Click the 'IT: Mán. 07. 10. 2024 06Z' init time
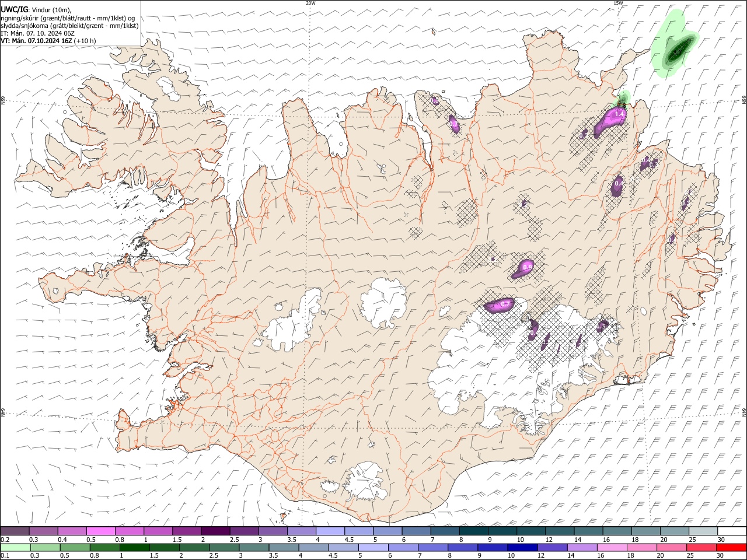 click(x=37, y=33)
